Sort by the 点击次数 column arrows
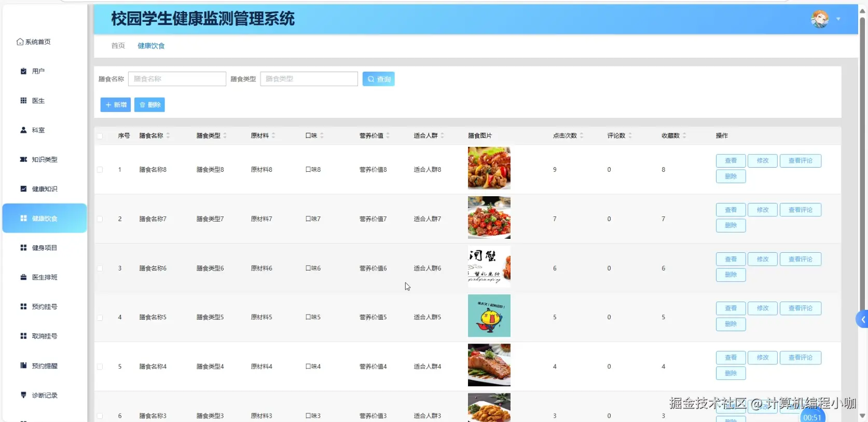 (582, 135)
